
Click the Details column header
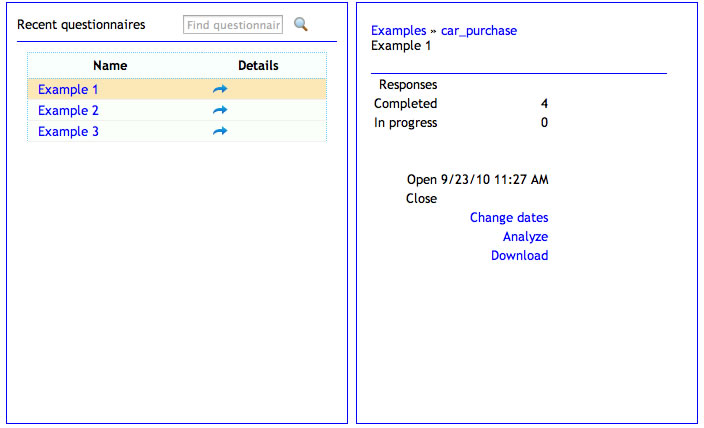pyautogui.click(x=258, y=65)
